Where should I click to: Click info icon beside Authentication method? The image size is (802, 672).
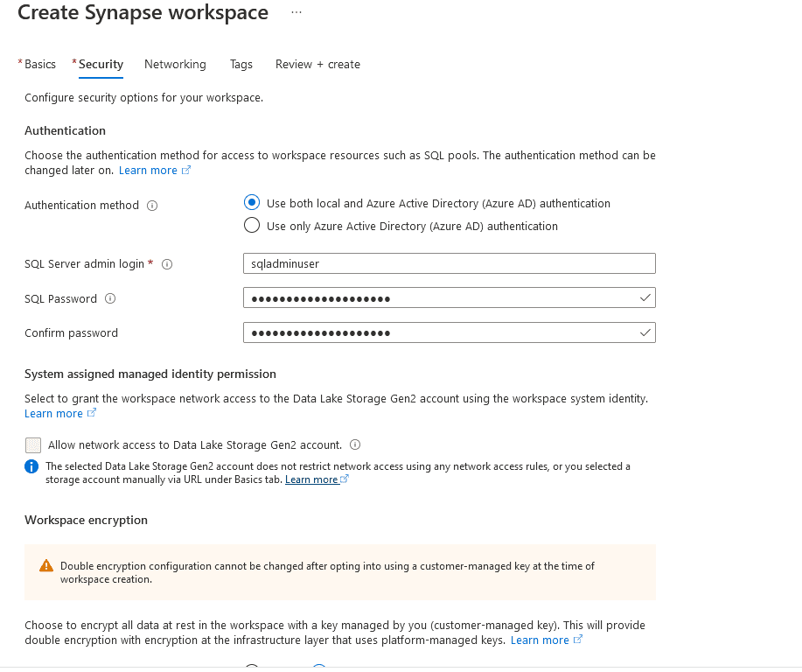[152, 206]
